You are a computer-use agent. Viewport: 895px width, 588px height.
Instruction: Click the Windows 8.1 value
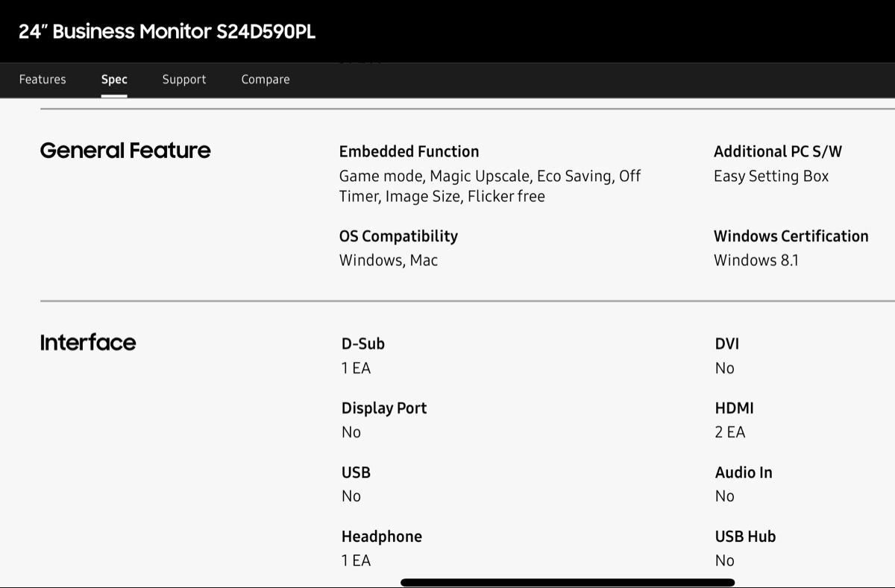coord(756,260)
